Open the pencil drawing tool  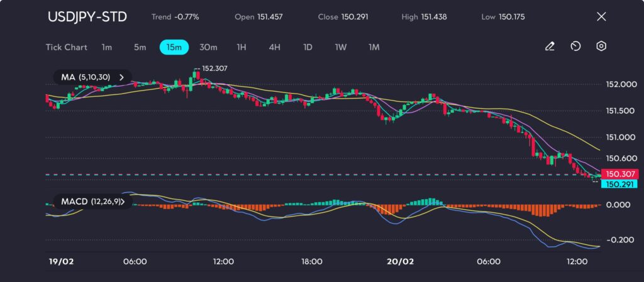click(x=550, y=46)
